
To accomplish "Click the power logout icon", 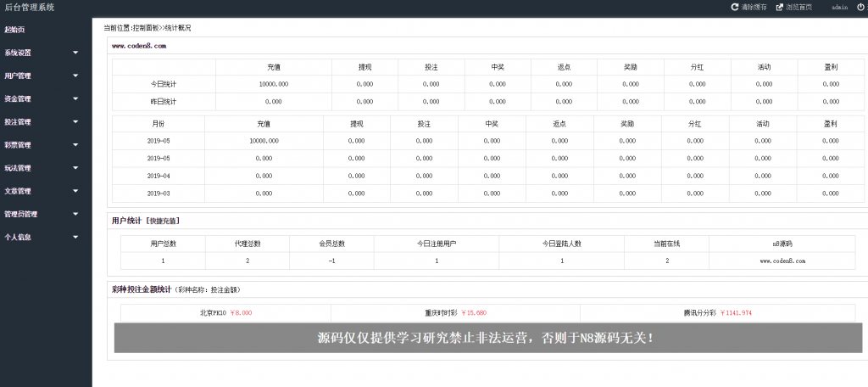I will 860,7.
